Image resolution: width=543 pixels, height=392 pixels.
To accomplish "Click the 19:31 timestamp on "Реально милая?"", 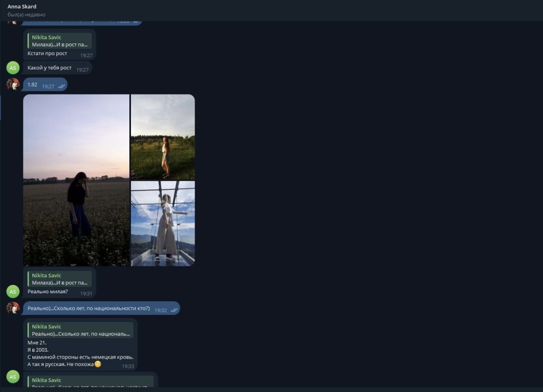I will (86, 293).
